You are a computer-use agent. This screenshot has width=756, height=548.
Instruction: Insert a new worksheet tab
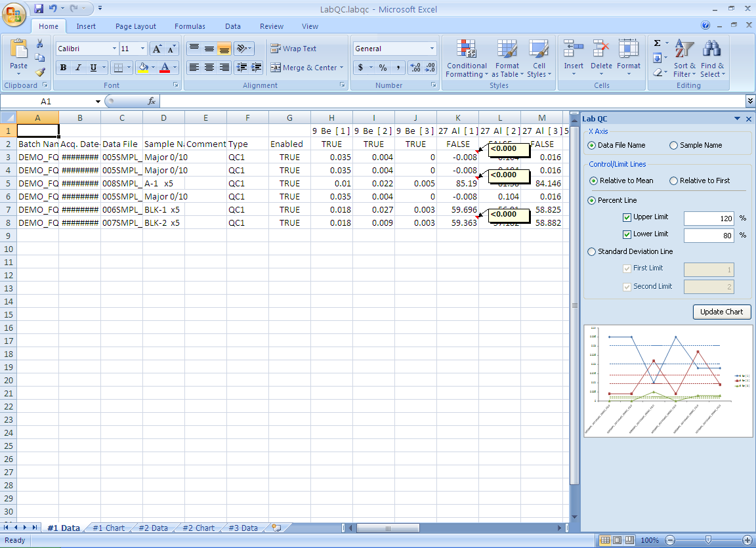276,528
